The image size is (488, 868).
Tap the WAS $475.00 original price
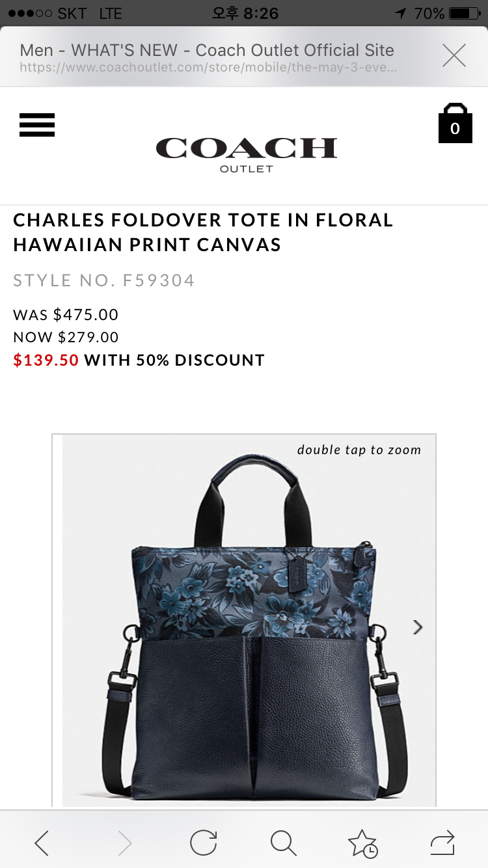[x=66, y=315]
